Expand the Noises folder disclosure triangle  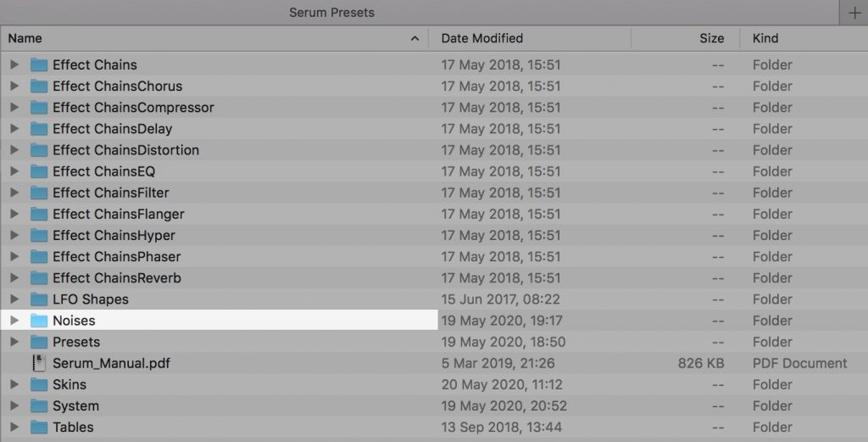[14, 321]
